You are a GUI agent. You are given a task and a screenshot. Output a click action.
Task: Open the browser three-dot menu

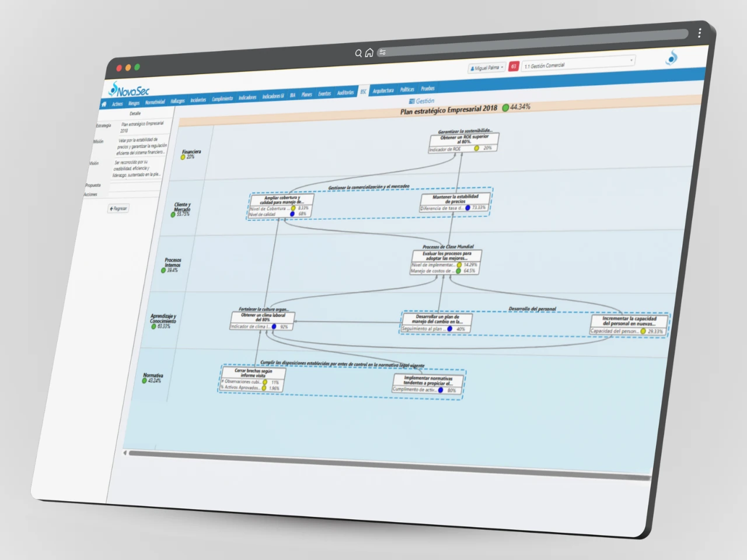(699, 33)
